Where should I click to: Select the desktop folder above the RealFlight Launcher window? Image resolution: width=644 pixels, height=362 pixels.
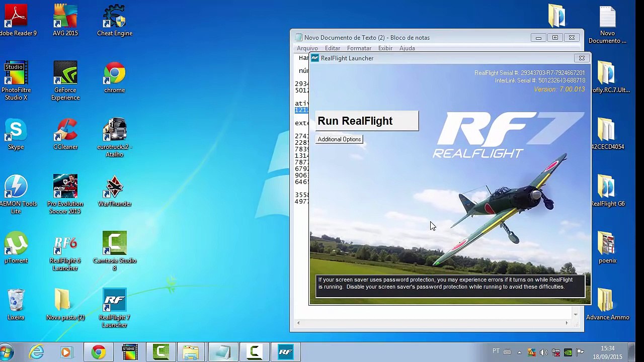coord(557,16)
